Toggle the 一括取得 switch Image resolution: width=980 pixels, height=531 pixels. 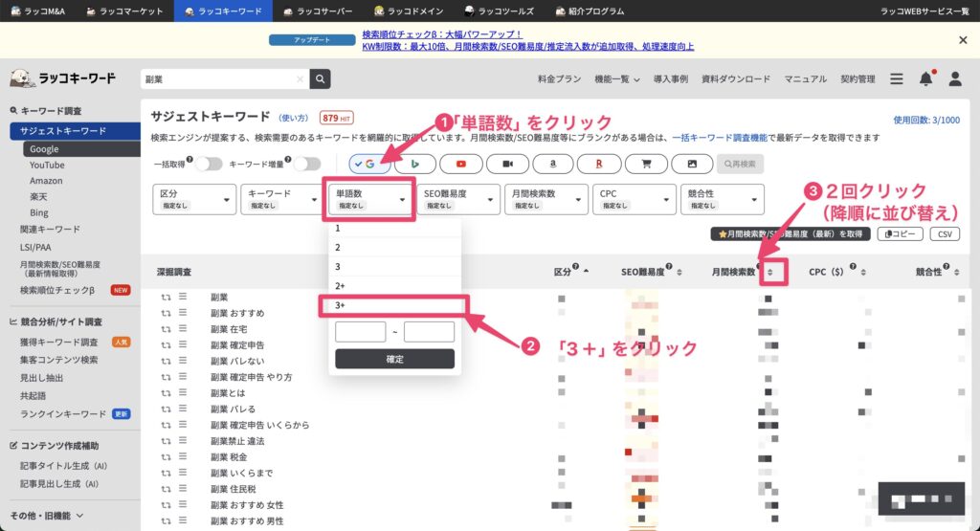tap(209, 164)
